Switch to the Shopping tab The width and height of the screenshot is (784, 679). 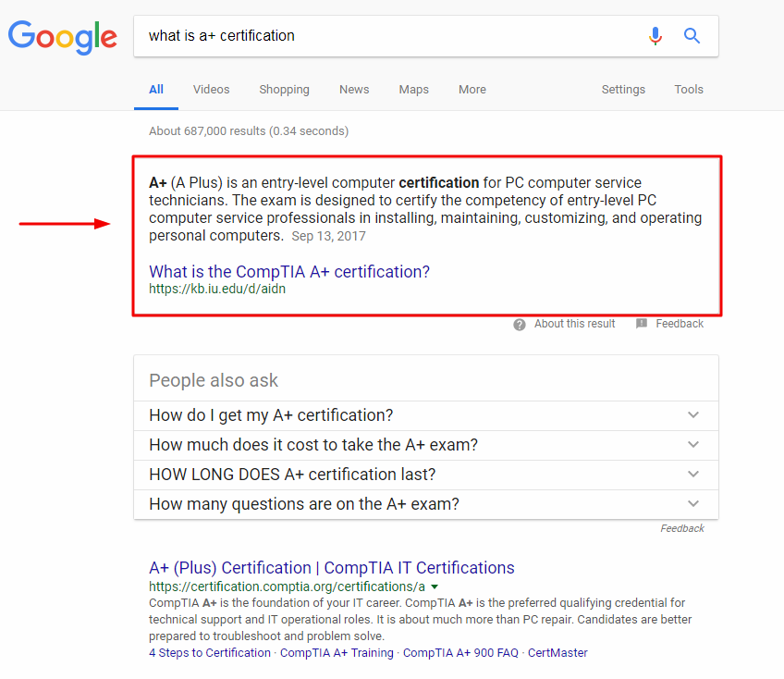[284, 90]
